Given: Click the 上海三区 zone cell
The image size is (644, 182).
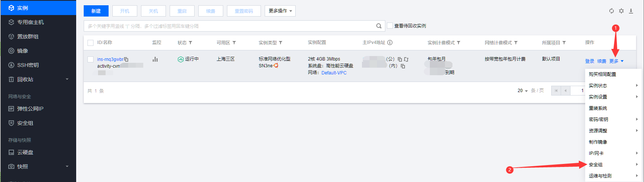Looking at the screenshot, I should [x=225, y=59].
